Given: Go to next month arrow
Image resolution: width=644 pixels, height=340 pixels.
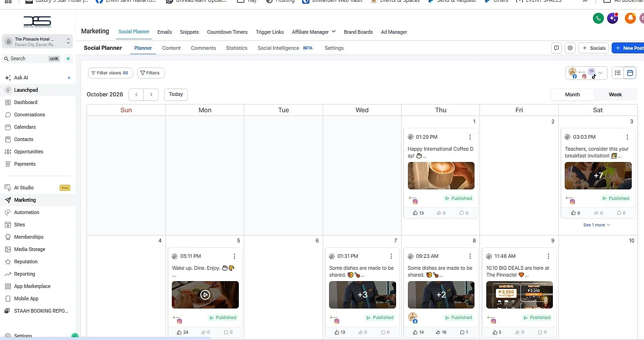Looking at the screenshot, I should click(x=151, y=94).
